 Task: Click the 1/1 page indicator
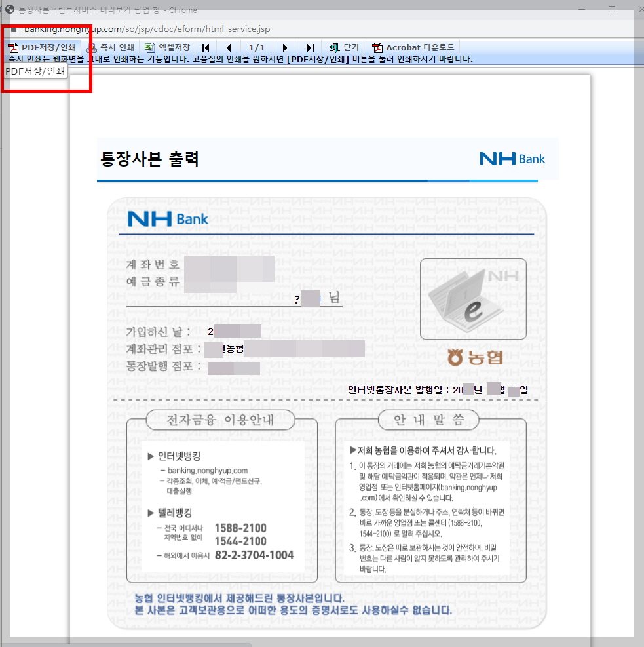[x=257, y=48]
